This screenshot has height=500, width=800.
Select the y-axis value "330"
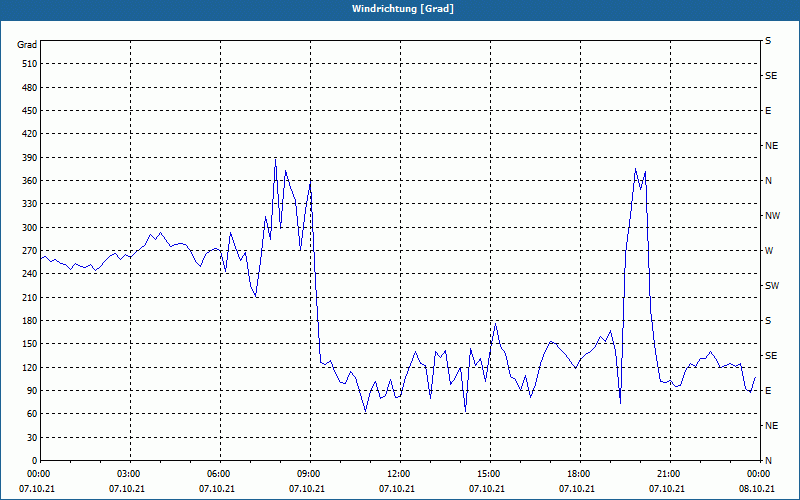pos(30,204)
